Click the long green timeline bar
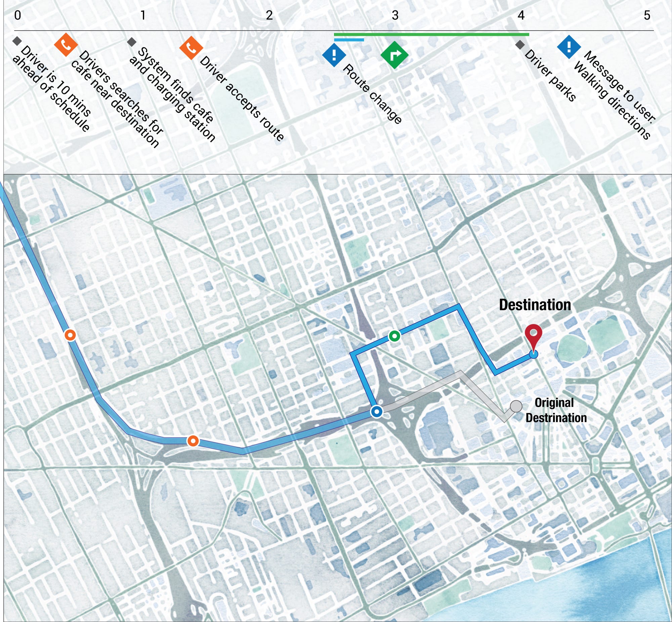672x622 pixels. (x=431, y=34)
